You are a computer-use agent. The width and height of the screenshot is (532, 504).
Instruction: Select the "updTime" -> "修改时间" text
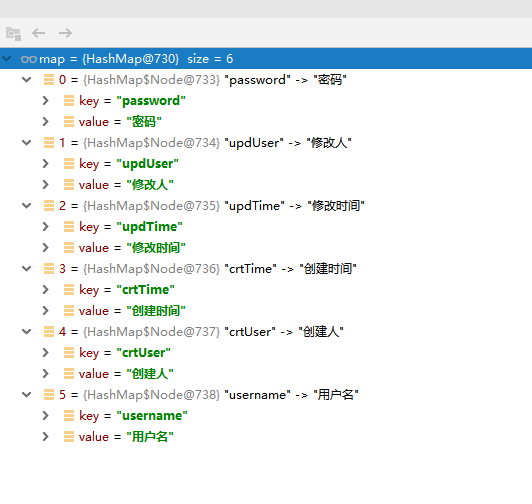click(x=294, y=206)
